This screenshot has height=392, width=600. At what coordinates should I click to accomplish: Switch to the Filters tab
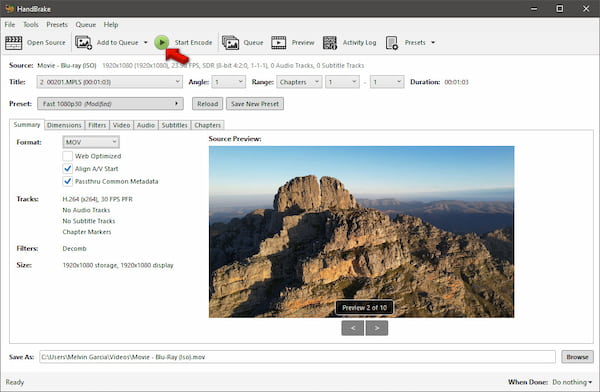pos(97,125)
